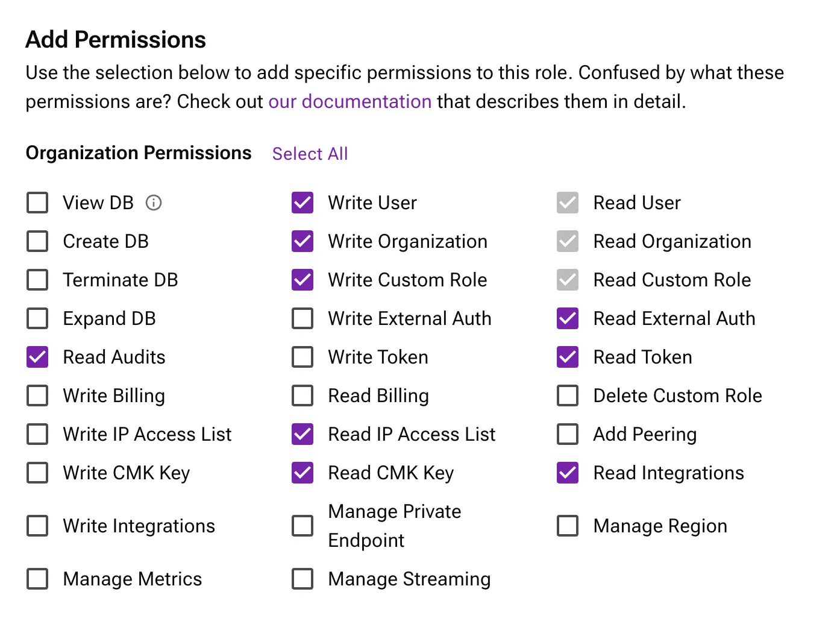Enable the Manage Region checkbox

(x=568, y=526)
